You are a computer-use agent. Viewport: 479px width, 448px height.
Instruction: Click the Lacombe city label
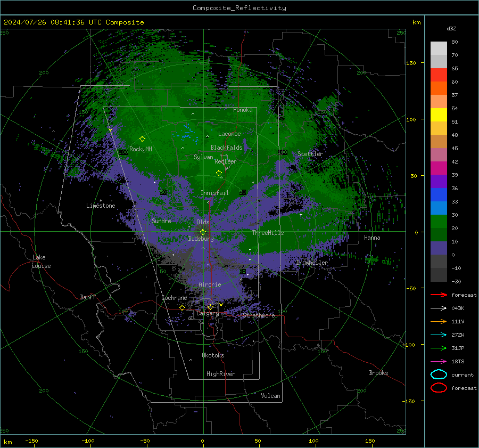pyautogui.click(x=229, y=134)
